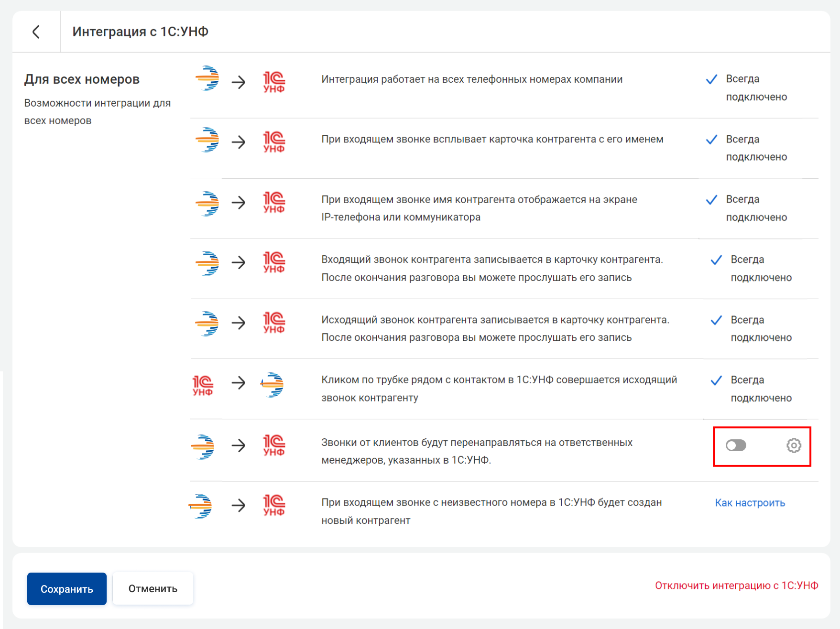Click text about name shown on IP-телефона screen
The height and width of the screenshot is (629, 840).
click(479, 208)
